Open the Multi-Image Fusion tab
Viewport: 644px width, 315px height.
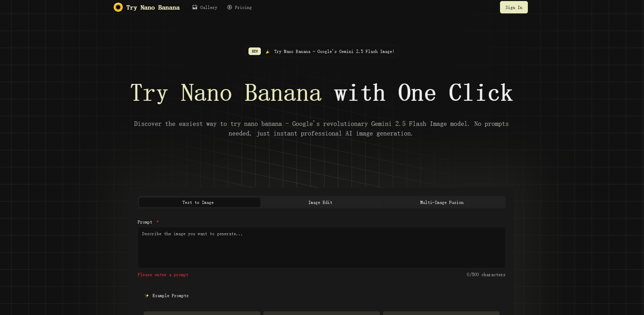point(441,202)
